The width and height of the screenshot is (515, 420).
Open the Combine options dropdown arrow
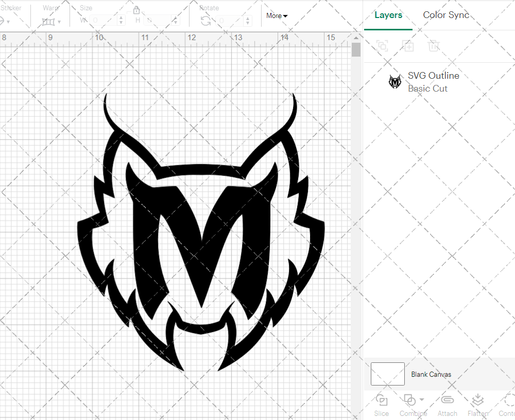click(x=422, y=399)
